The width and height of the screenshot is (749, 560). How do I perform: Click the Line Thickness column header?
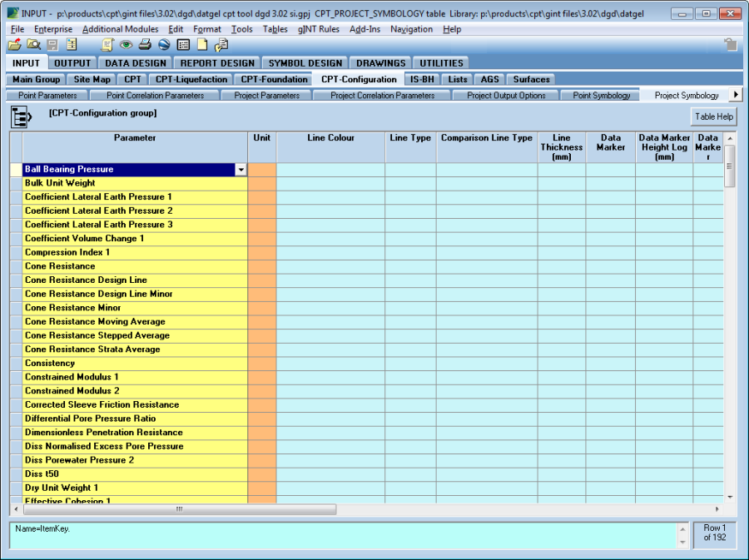(x=562, y=147)
